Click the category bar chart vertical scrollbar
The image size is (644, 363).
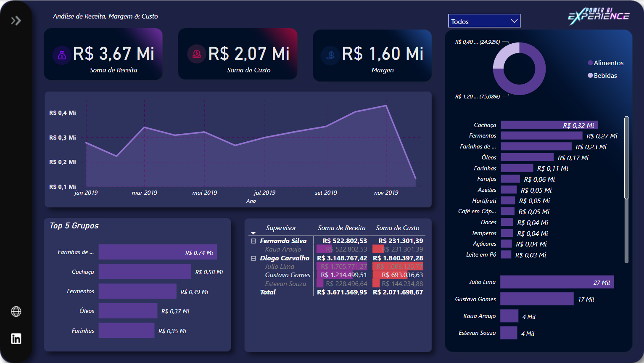626,158
